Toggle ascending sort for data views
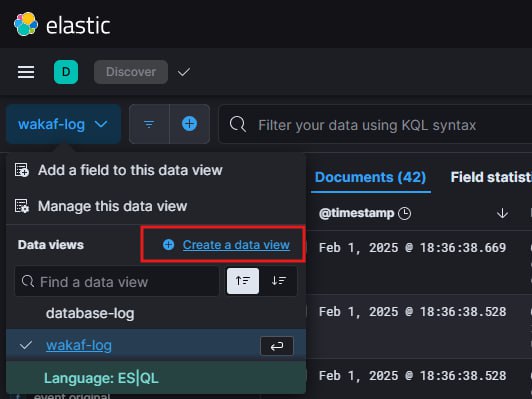Image resolution: width=532 pixels, height=399 pixels. [243, 281]
